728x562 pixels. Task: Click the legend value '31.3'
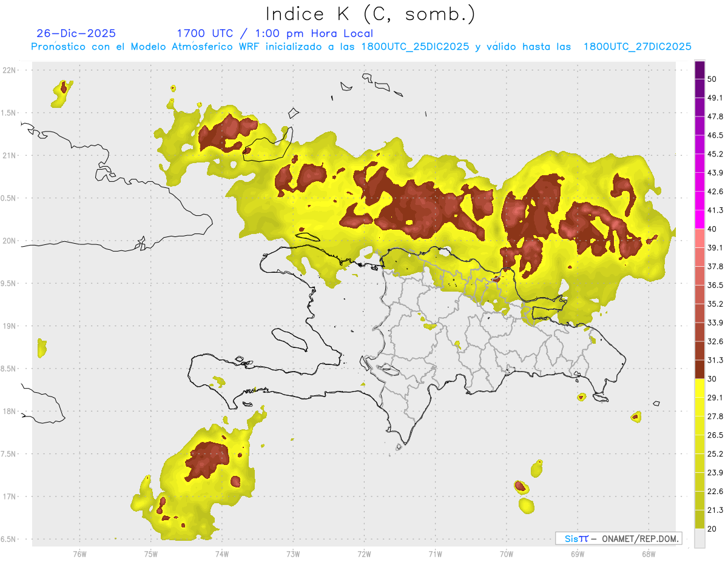point(715,360)
